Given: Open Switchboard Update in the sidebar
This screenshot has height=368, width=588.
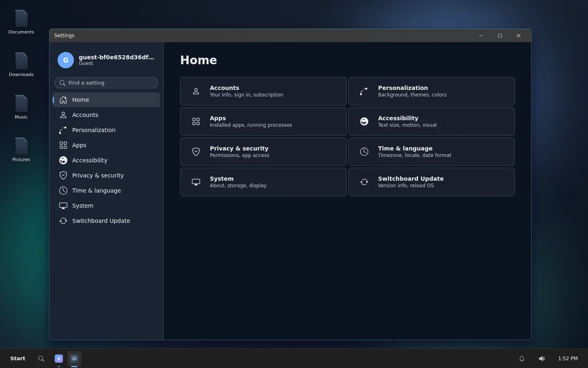Looking at the screenshot, I should 107,221.
